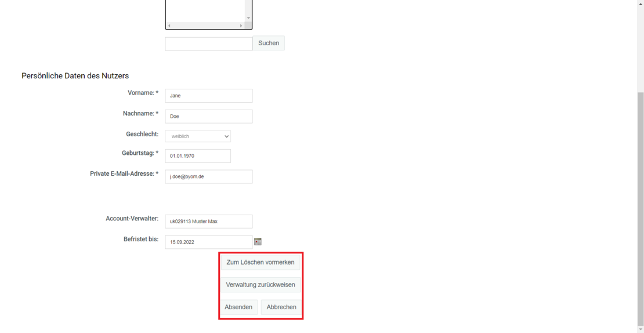
Task: Click the list box's right scroll arrow
Action: click(241, 26)
